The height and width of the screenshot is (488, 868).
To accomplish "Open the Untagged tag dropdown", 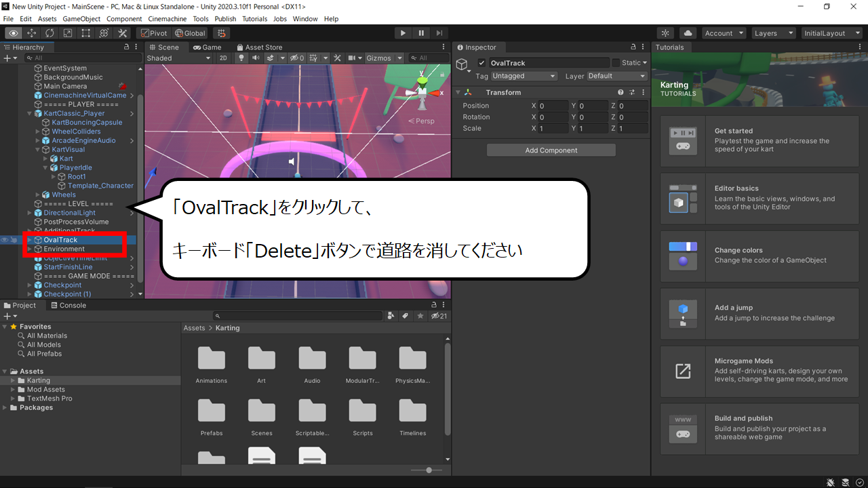I will pos(524,76).
